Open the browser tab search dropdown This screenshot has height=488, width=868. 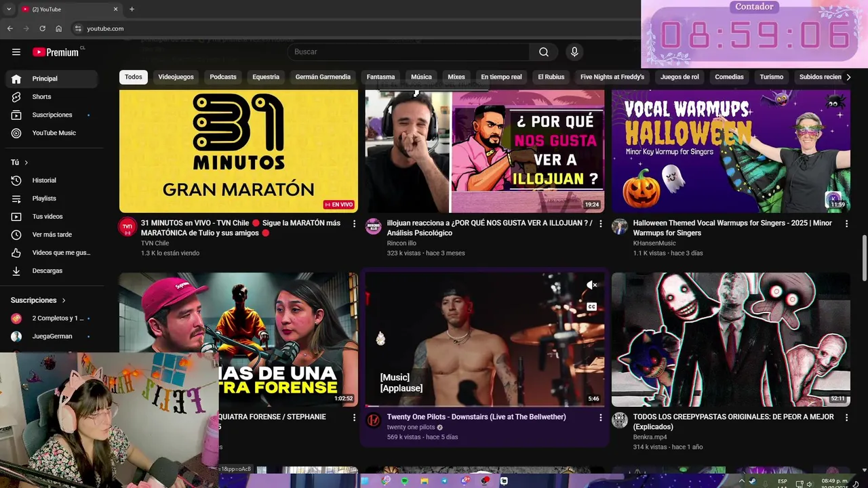[x=9, y=9]
